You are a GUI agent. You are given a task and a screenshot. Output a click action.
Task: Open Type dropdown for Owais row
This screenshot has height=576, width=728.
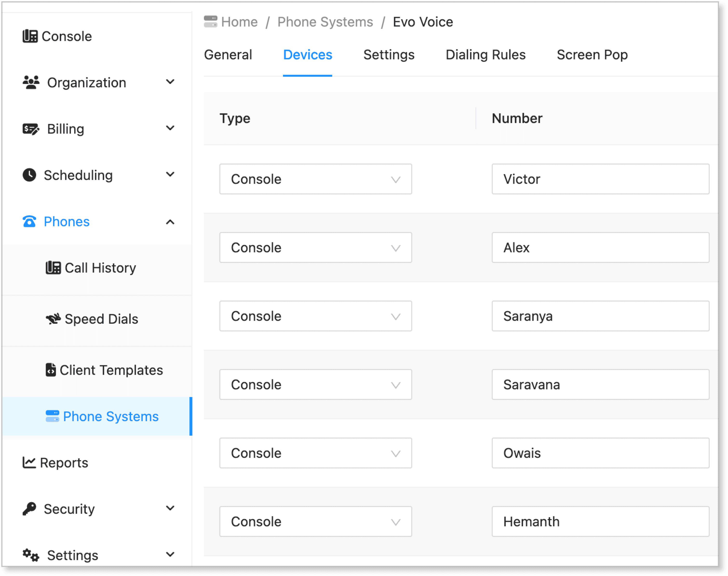[316, 453]
